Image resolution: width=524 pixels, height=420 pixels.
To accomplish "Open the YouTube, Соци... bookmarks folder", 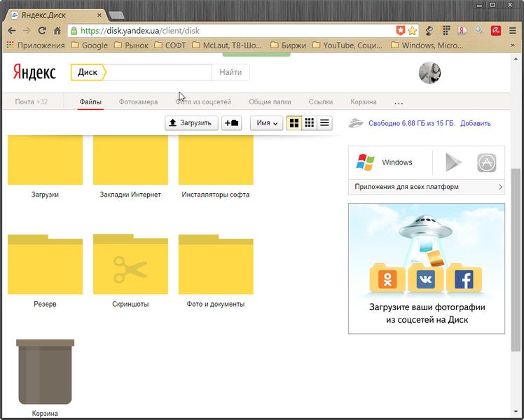I will point(347,45).
